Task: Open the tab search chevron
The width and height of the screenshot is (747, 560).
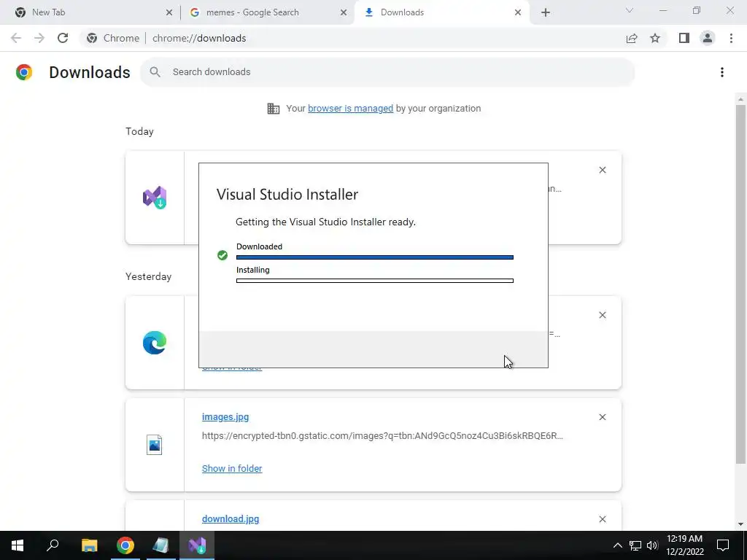Action: click(630, 10)
